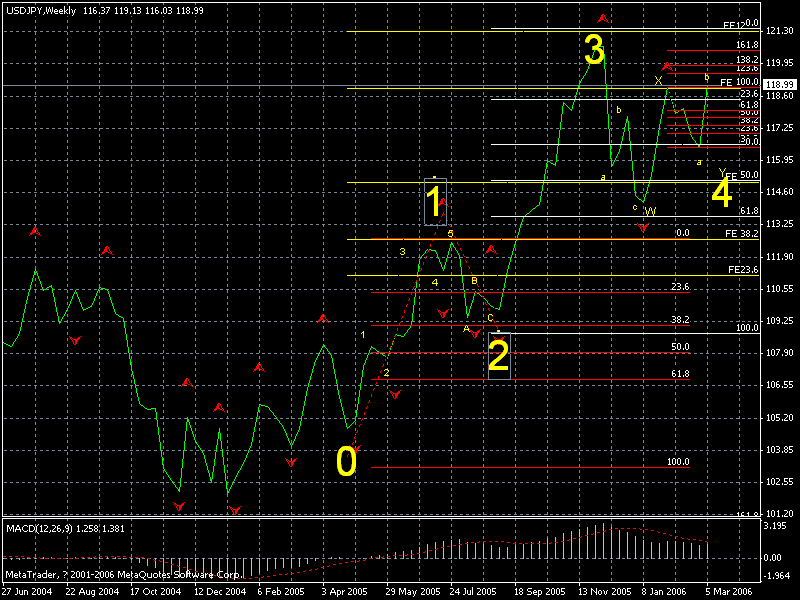Select the large boxed wave 2 label
Viewport: 800px width, 600px height.
498,356
